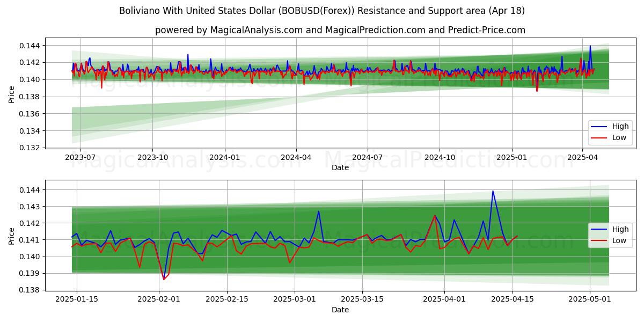The image size is (644, 322).
Task: Click bottom chart x-axis label '2025-05-01'
Action: click(590, 299)
